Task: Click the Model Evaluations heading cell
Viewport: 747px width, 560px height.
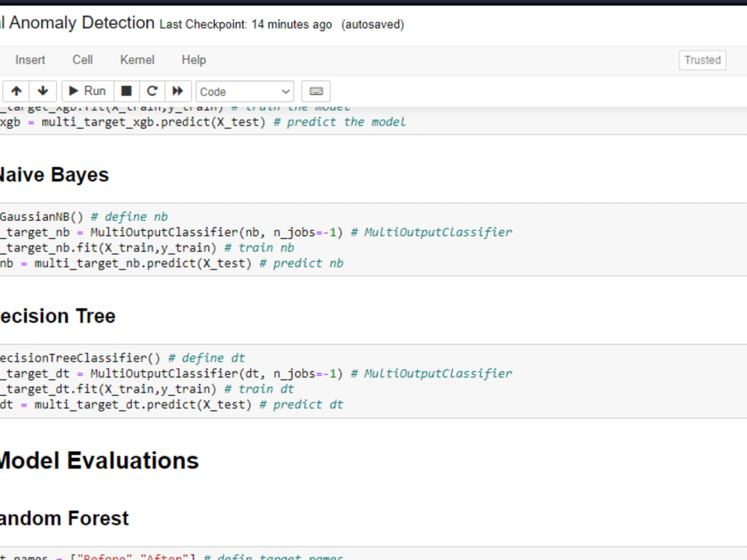Action: pos(99,461)
